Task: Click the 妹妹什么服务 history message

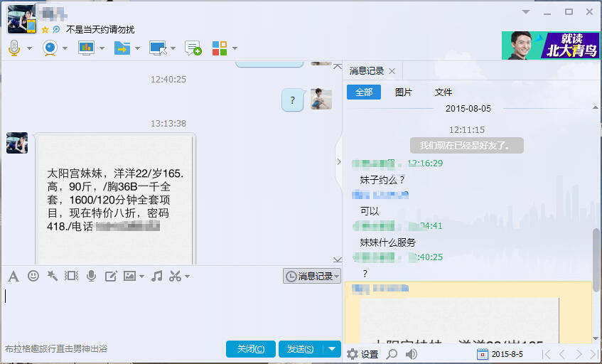Action: point(387,242)
